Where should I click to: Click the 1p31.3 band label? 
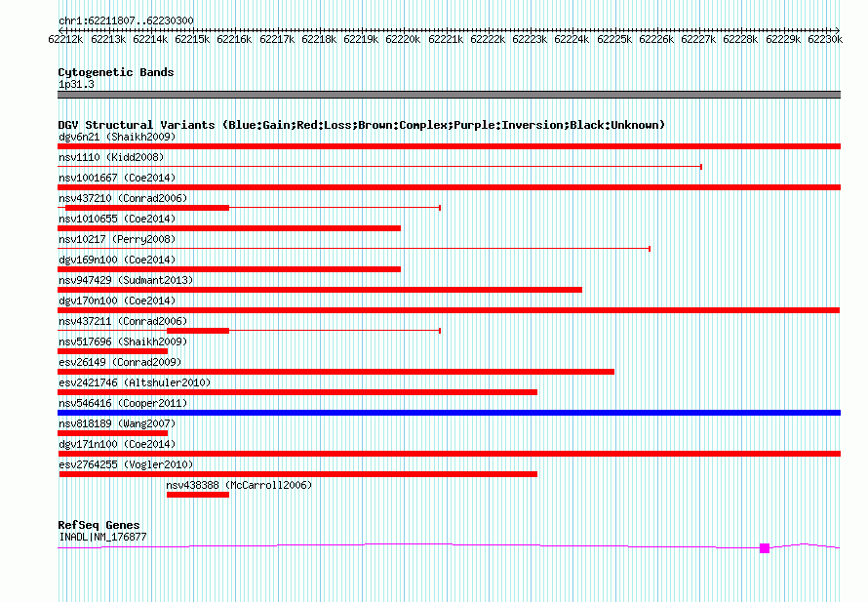tap(76, 84)
